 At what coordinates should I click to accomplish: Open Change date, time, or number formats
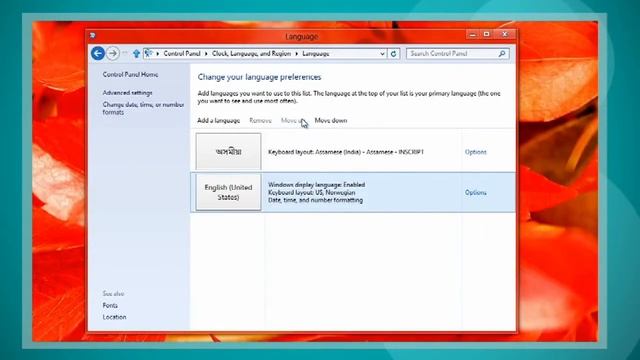143,108
